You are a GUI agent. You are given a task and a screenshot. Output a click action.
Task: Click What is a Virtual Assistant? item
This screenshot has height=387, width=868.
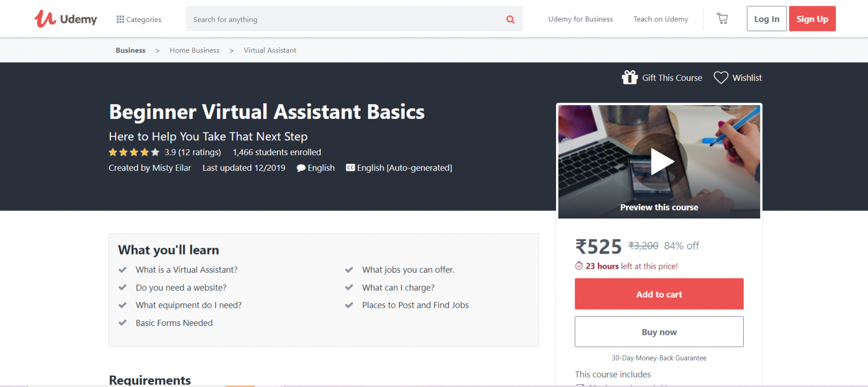click(x=186, y=270)
